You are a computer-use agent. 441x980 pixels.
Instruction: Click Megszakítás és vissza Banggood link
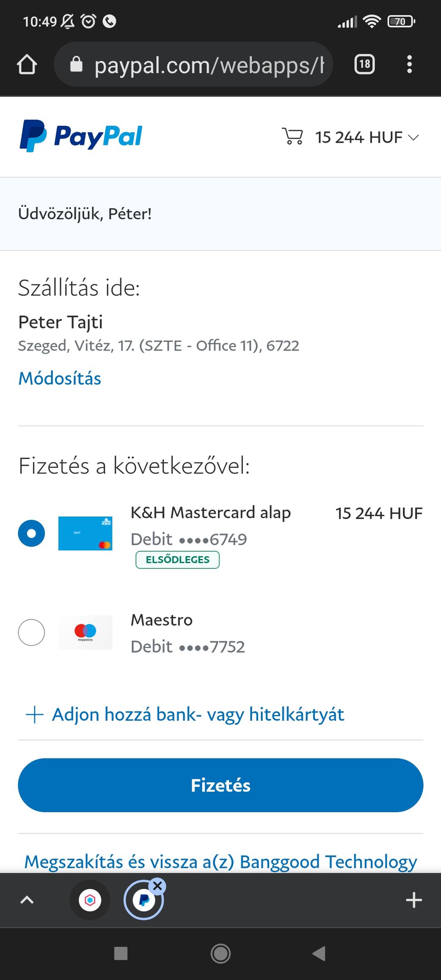pos(220,862)
